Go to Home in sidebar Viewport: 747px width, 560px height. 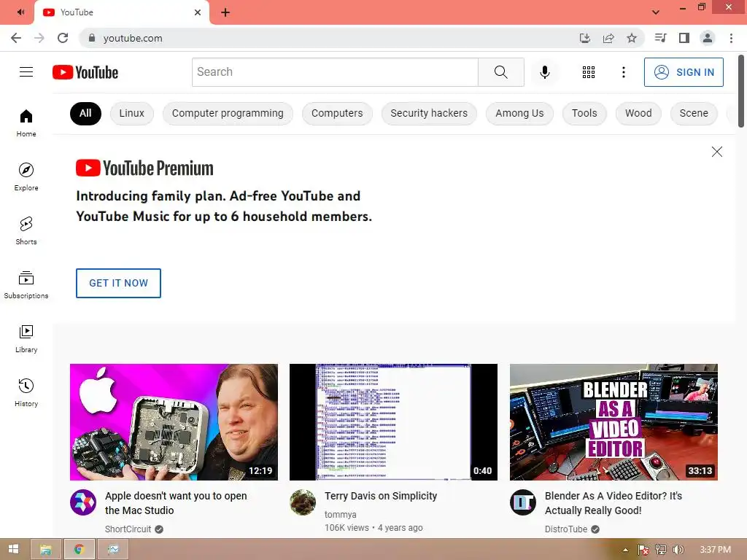pos(26,122)
